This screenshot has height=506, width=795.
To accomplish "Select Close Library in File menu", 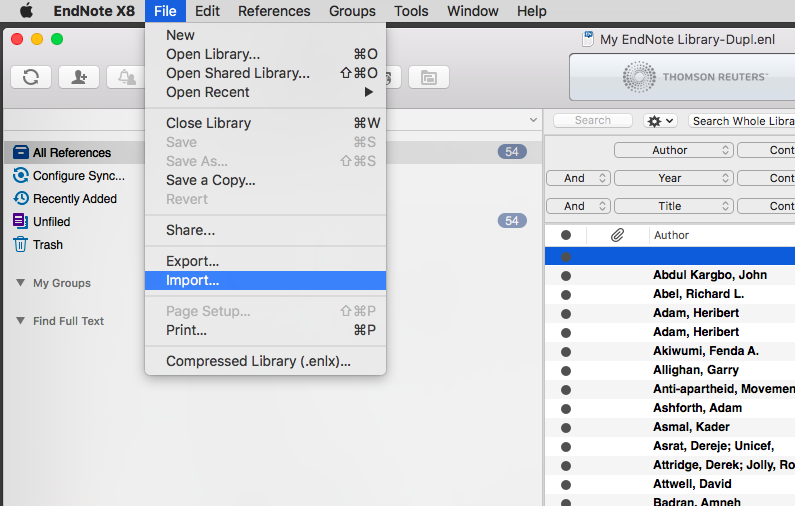I will coord(265,123).
